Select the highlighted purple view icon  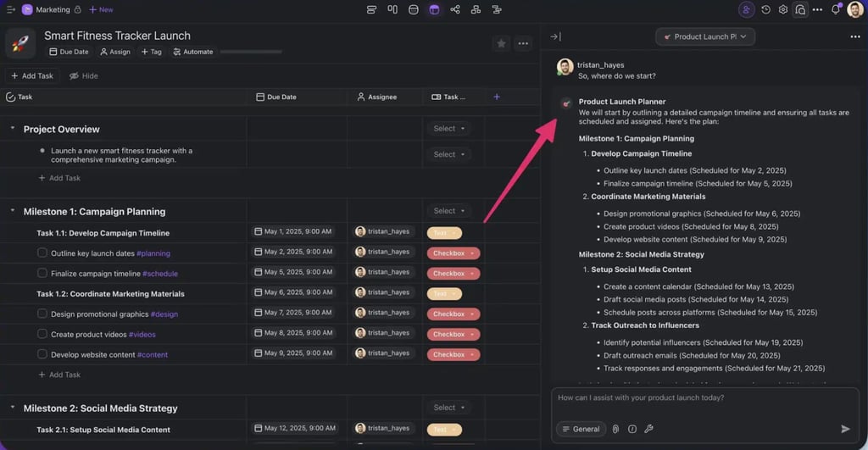[x=434, y=9]
